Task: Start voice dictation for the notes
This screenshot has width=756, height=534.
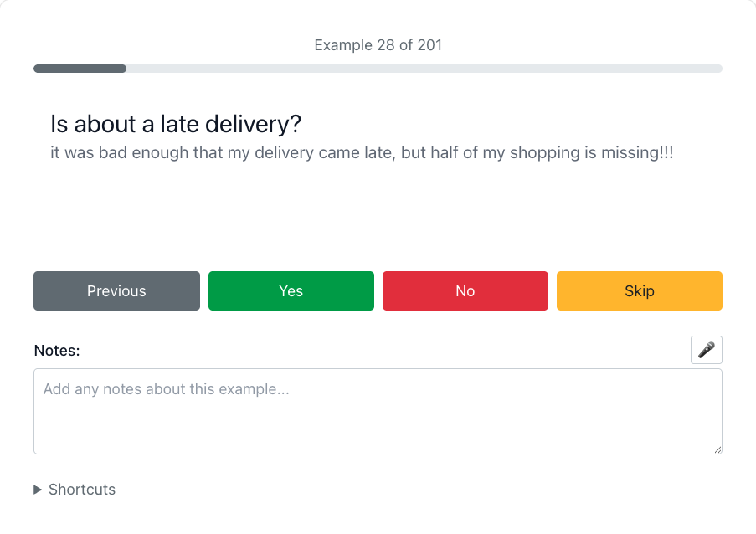Action: 707,350
